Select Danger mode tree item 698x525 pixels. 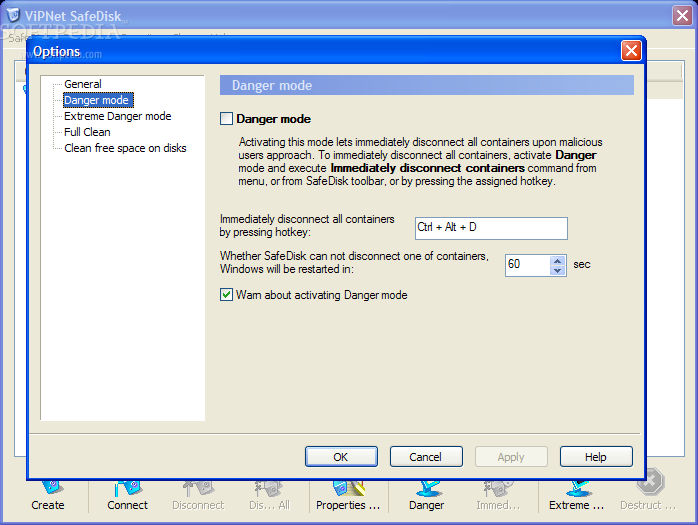pyautogui.click(x=97, y=100)
